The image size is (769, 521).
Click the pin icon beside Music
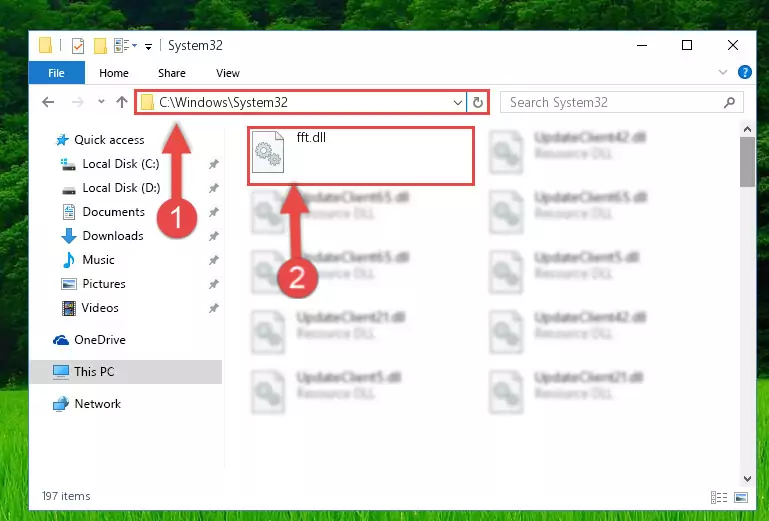click(x=213, y=260)
